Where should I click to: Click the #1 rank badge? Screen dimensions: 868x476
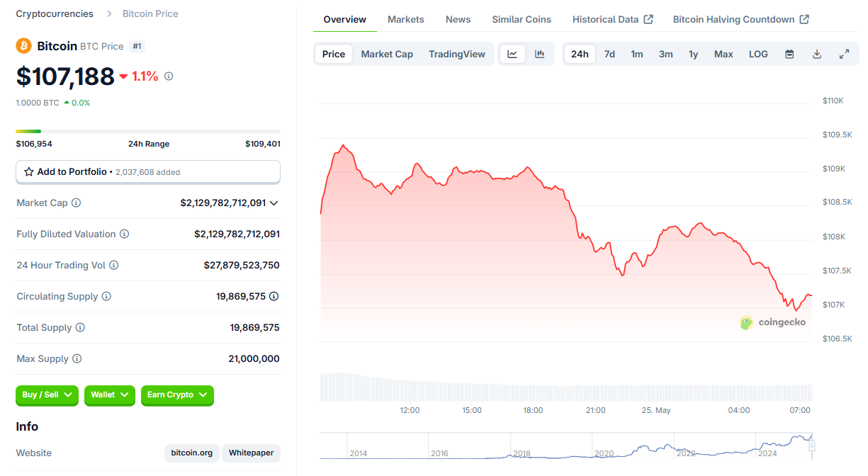click(x=137, y=46)
